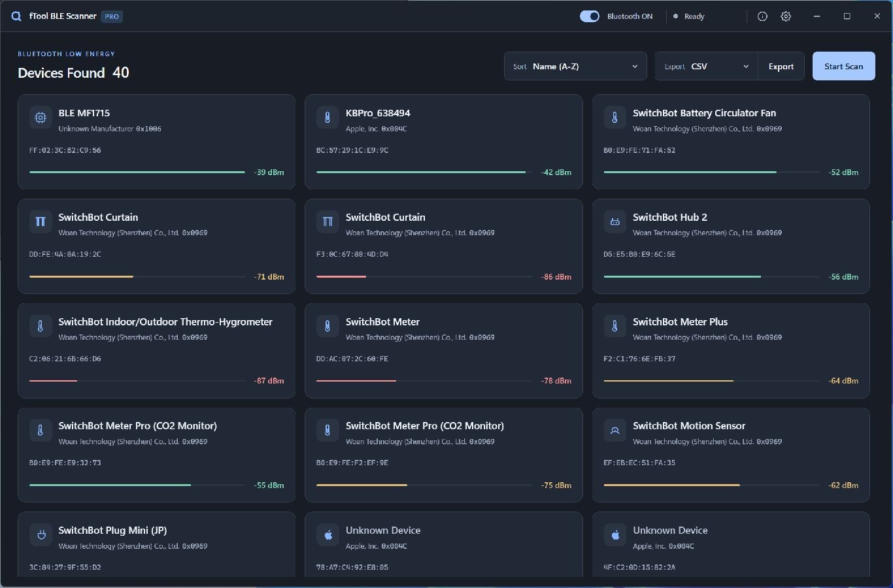The height and width of the screenshot is (588, 893).
Task: Click the Ready status indicator
Action: point(689,16)
